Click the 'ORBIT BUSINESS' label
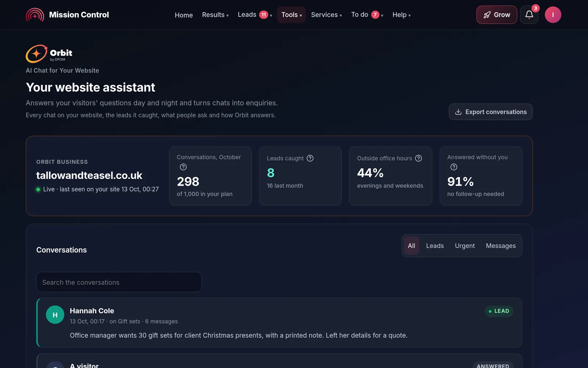 coord(62,162)
